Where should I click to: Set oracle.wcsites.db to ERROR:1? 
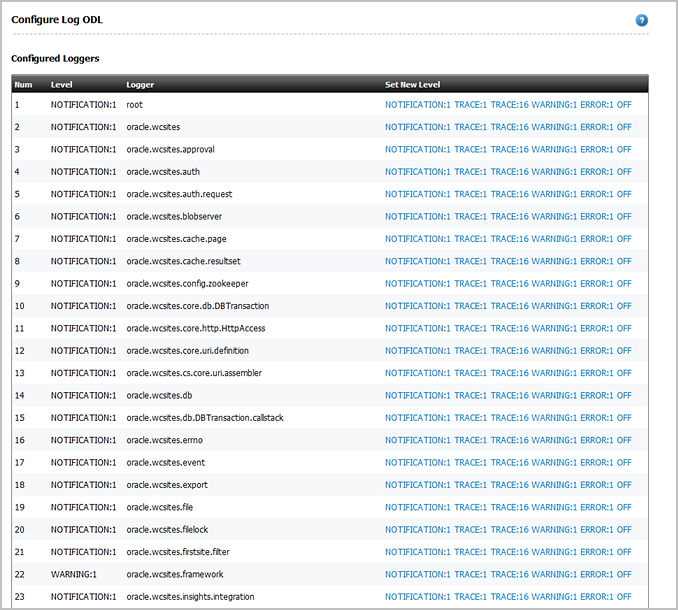tap(597, 396)
